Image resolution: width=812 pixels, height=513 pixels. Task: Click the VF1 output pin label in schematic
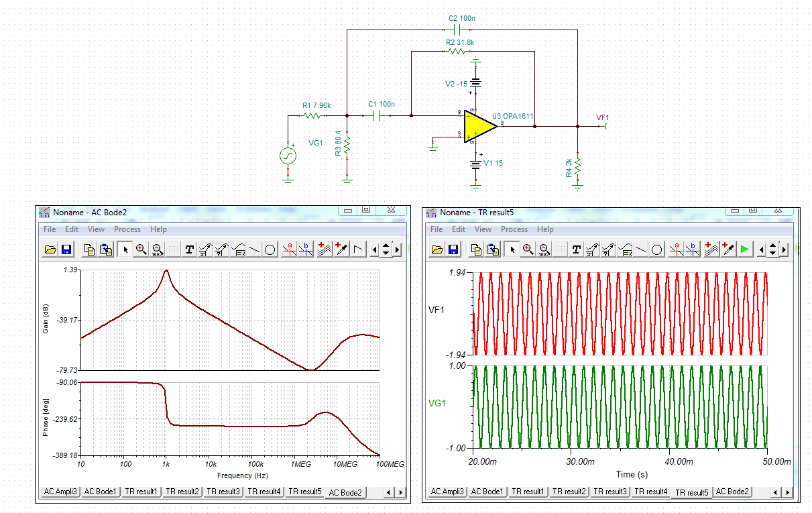tap(603, 117)
